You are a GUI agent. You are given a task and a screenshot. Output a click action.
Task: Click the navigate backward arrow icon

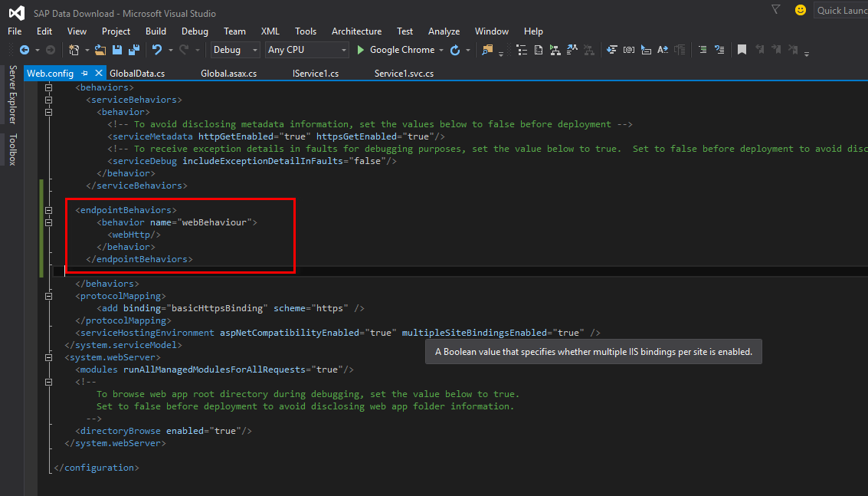25,50
